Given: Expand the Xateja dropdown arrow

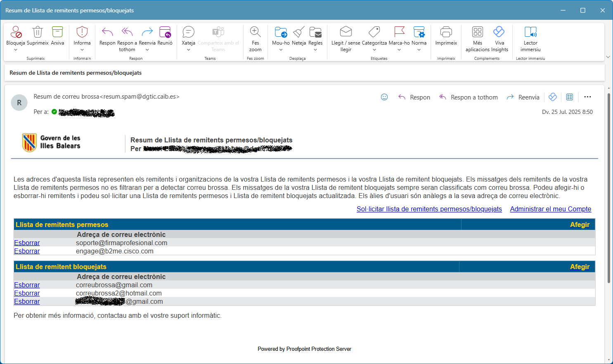Looking at the screenshot, I should pos(188,50).
